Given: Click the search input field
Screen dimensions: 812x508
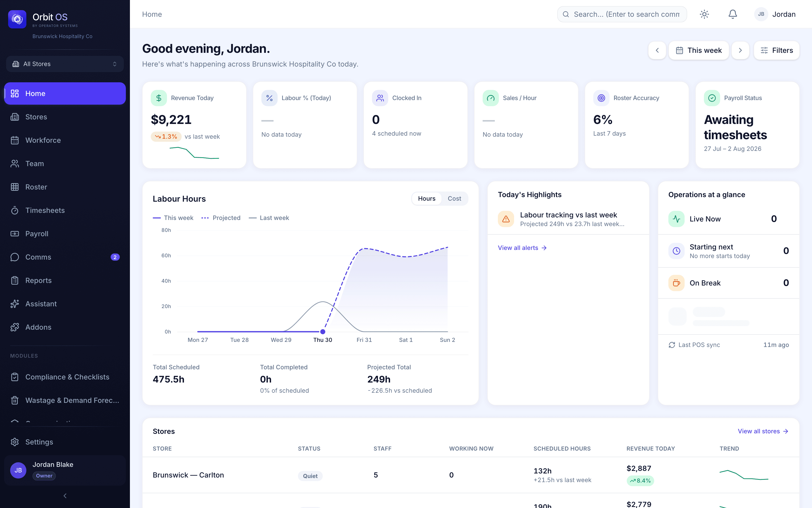Looking at the screenshot, I should coord(622,14).
